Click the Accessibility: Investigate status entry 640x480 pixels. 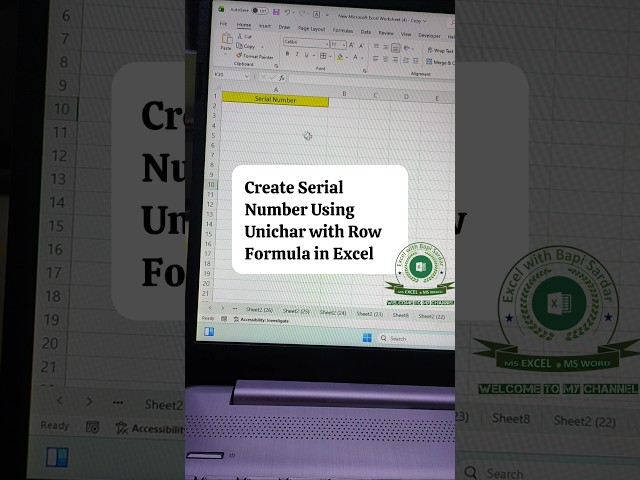pos(261,320)
